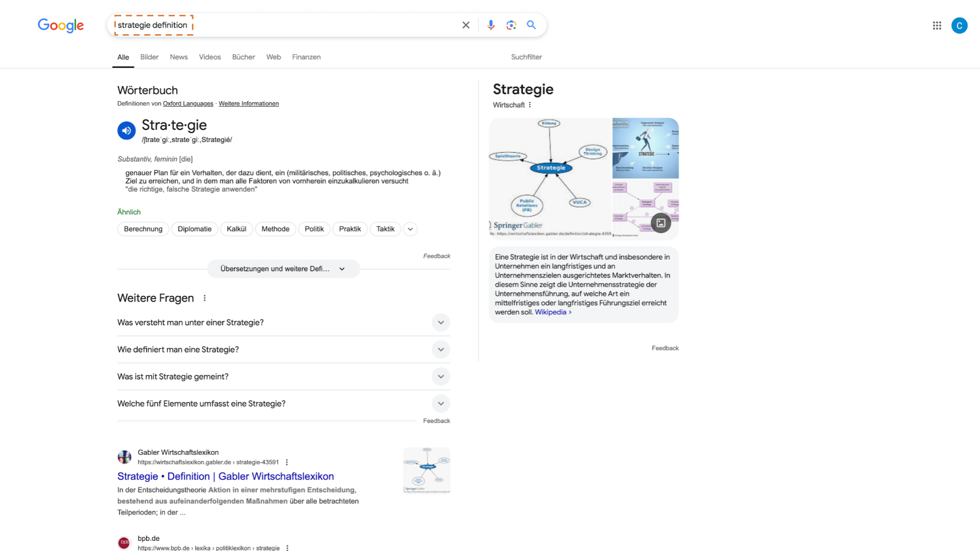Image resolution: width=980 pixels, height=551 pixels.
Task: Show more similar words chevron
Action: [x=410, y=229]
